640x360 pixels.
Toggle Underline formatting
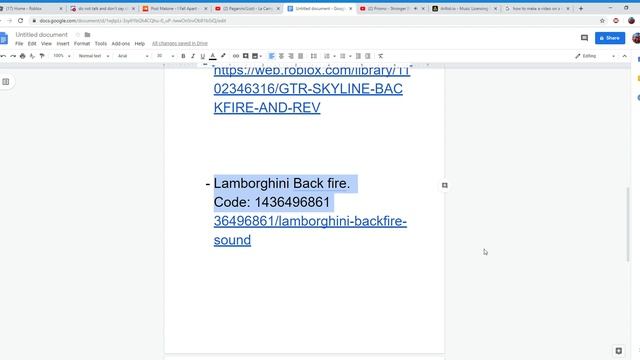click(202, 56)
